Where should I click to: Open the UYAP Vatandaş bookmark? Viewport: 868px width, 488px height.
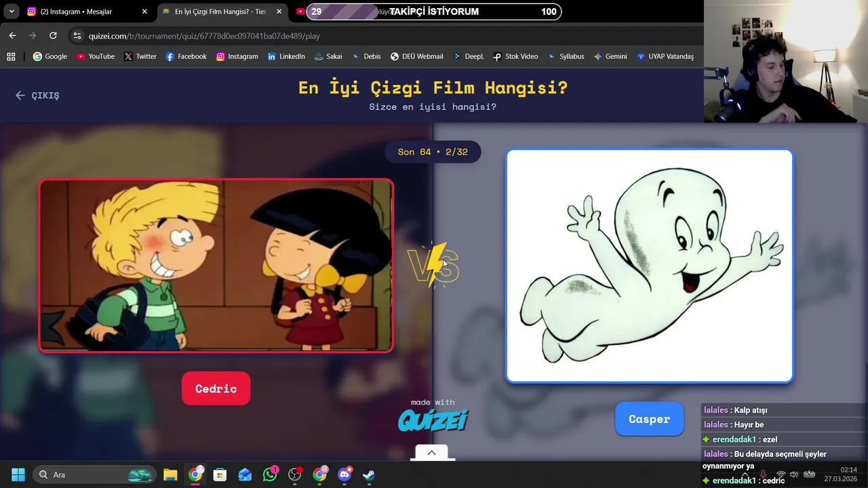tap(665, 56)
